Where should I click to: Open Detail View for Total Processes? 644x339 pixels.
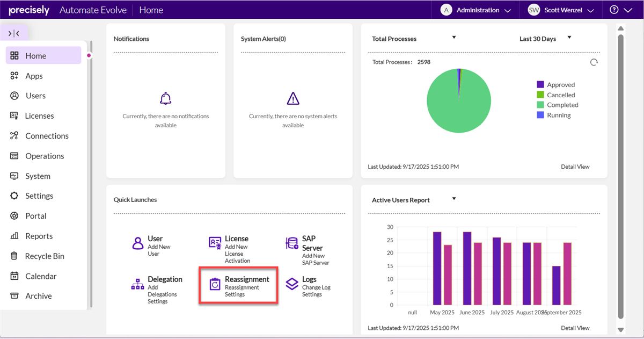(x=575, y=167)
